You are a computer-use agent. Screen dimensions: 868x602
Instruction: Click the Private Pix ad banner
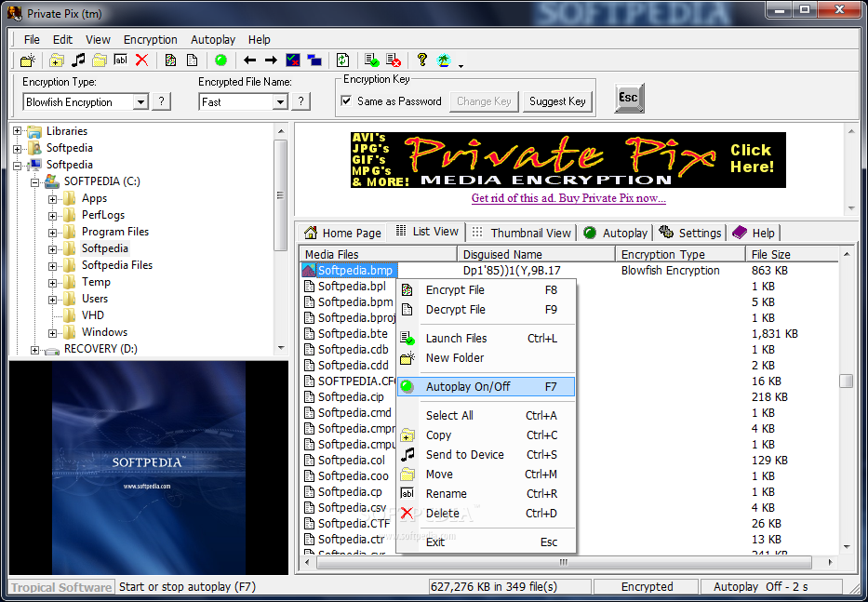pyautogui.click(x=568, y=160)
